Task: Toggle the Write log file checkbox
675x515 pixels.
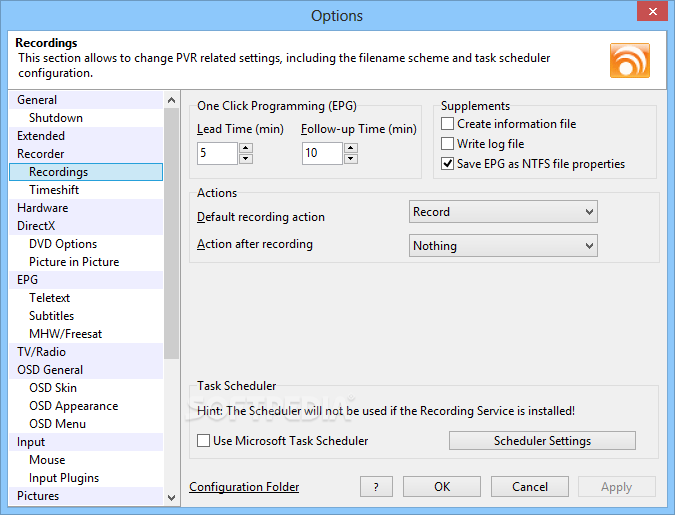Action: click(x=447, y=143)
